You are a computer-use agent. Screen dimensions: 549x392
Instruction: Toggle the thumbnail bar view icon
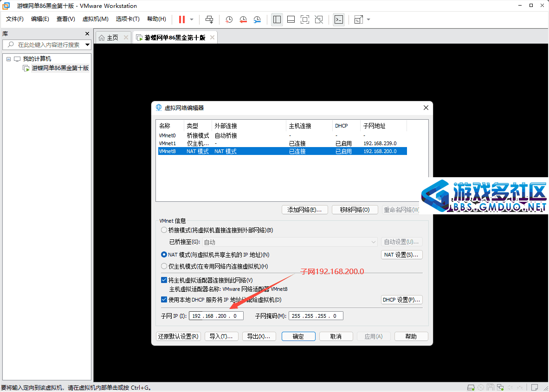click(291, 19)
